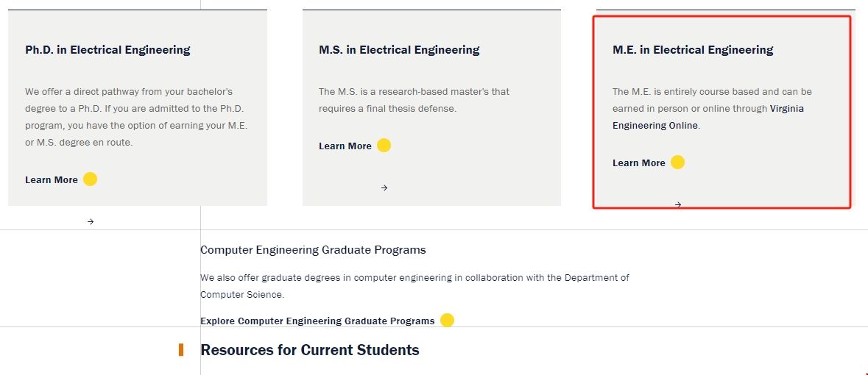
Task: Select the M.S. in Electrical Engineering heading
Action: pos(399,50)
